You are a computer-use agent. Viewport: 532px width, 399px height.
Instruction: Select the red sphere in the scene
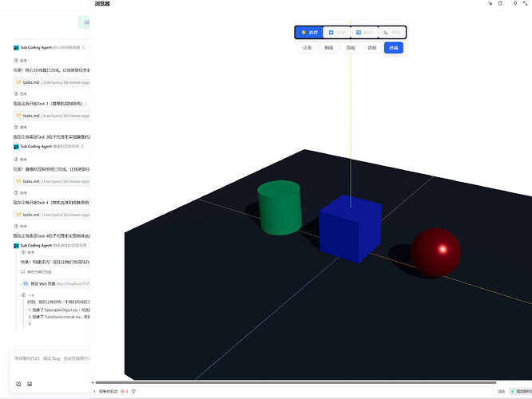click(x=435, y=252)
